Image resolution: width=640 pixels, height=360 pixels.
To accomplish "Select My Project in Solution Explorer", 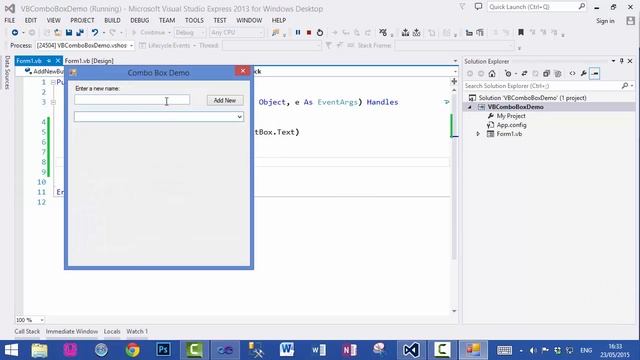I will [511, 116].
